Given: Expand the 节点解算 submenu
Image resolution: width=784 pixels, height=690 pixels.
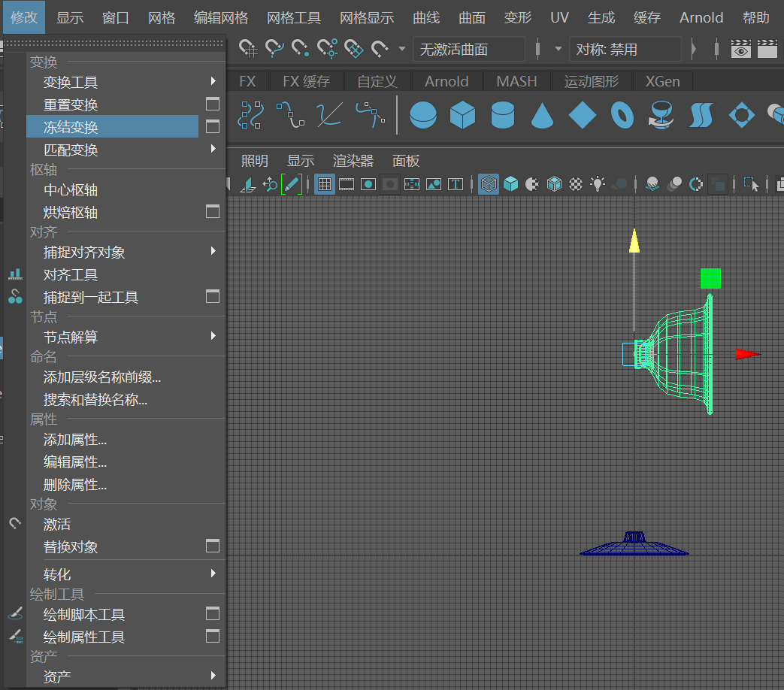Looking at the screenshot, I should (x=213, y=336).
